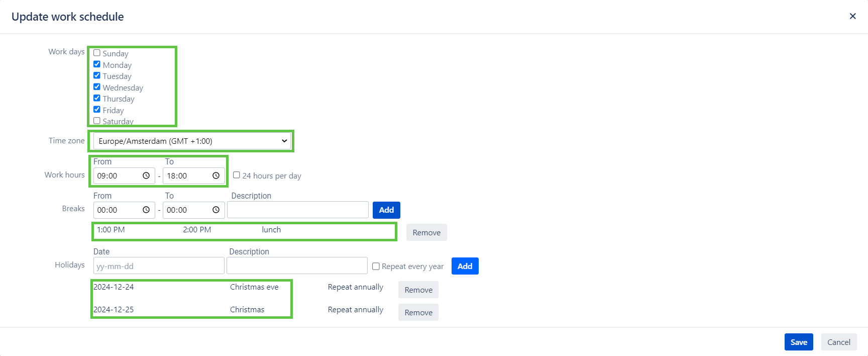The height and width of the screenshot is (356, 868).
Task: Add the break entry
Action: (x=386, y=210)
